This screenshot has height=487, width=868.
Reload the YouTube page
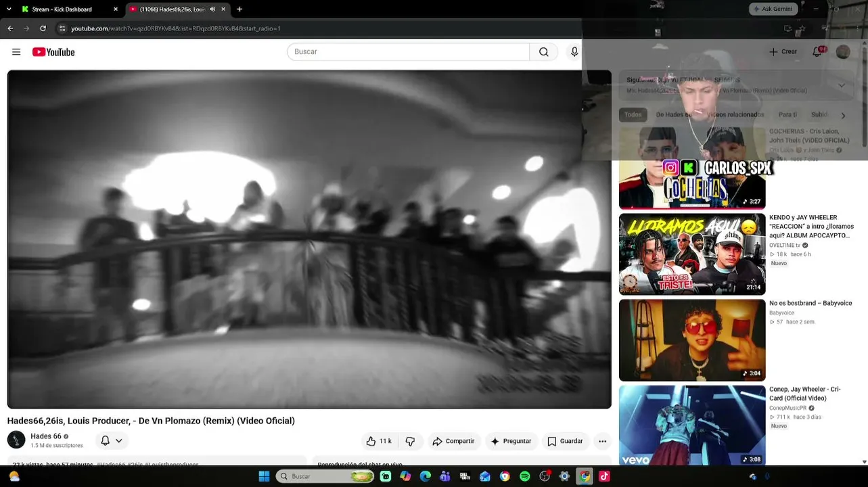[x=43, y=28]
